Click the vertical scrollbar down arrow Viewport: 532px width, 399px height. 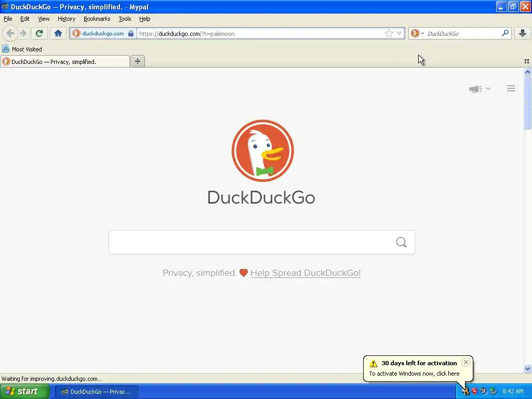coord(527,368)
